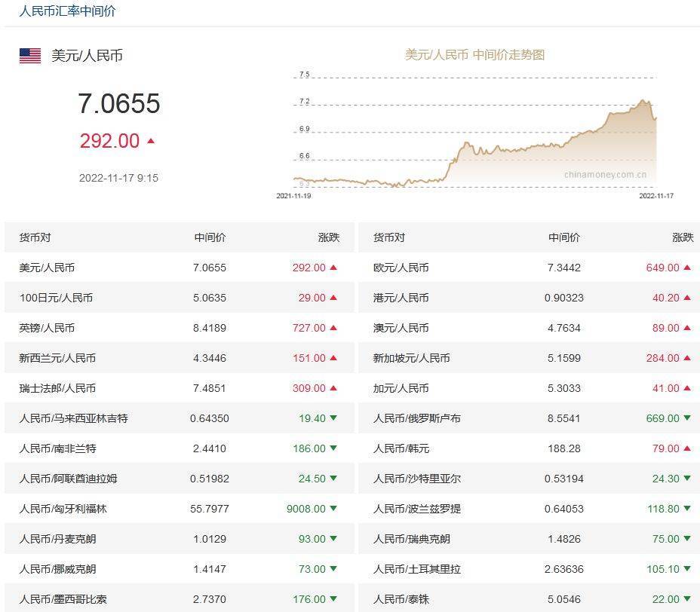This screenshot has height=612, width=700.
Task: Click the 澳元/人民币 currency pair label
Action: [x=401, y=328]
